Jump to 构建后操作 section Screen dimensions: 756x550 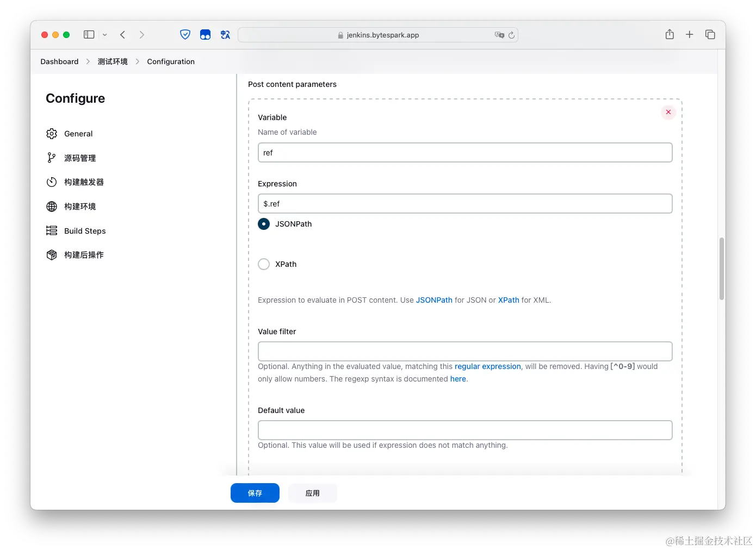[x=84, y=255]
